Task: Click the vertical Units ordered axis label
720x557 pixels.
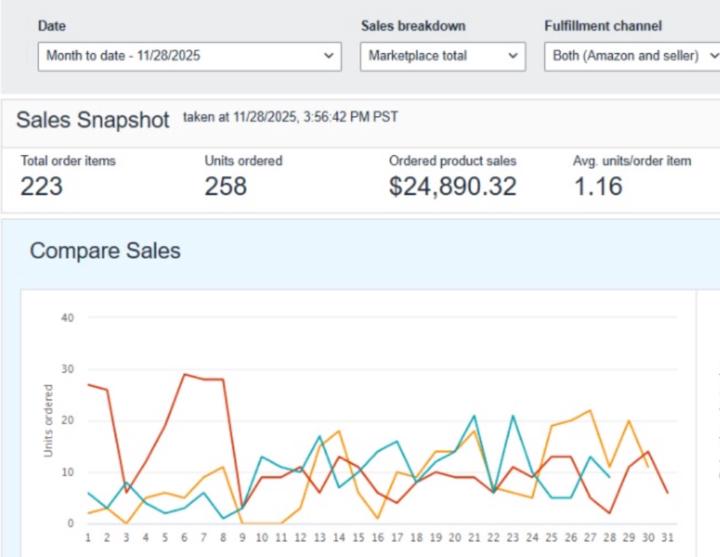Action: coord(49,421)
